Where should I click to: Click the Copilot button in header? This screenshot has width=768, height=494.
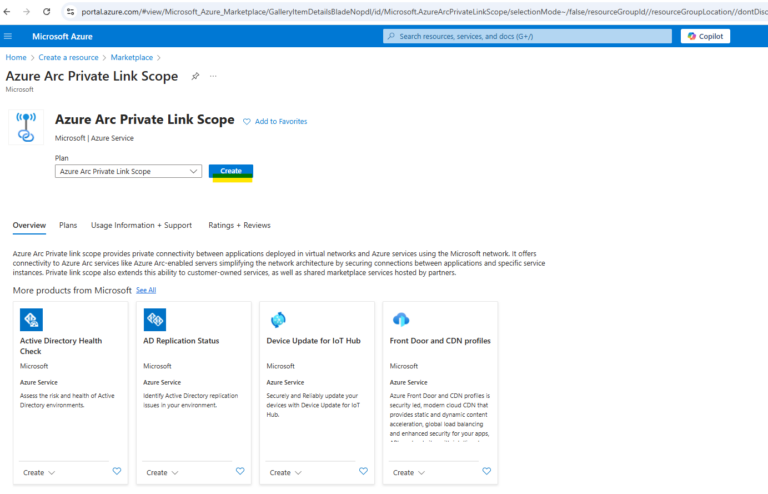click(706, 36)
